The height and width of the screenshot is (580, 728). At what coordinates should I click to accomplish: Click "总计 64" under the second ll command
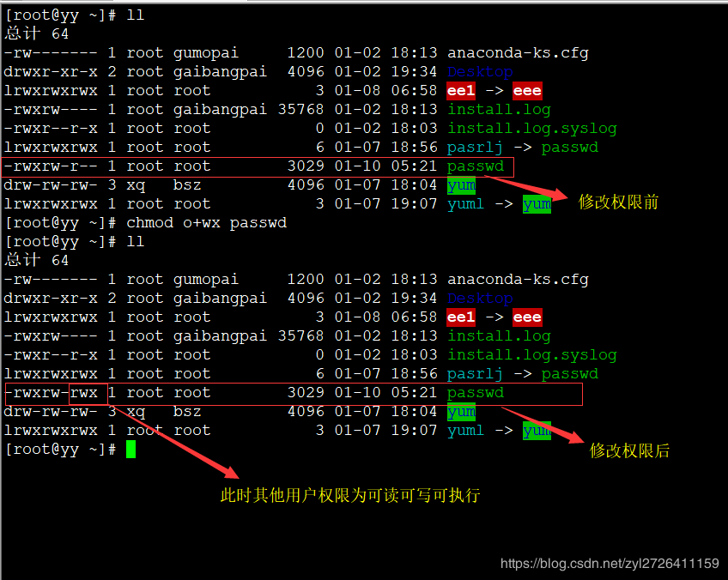tap(37, 260)
